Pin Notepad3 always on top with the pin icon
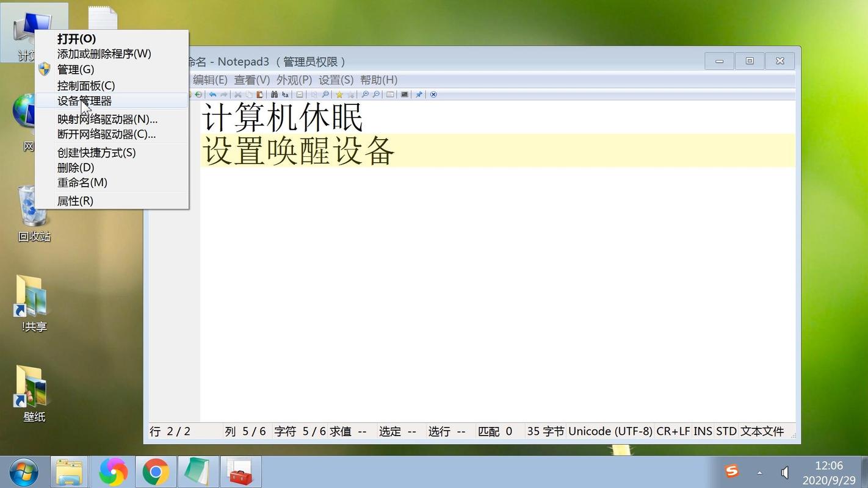The width and height of the screenshot is (868, 488). (419, 94)
